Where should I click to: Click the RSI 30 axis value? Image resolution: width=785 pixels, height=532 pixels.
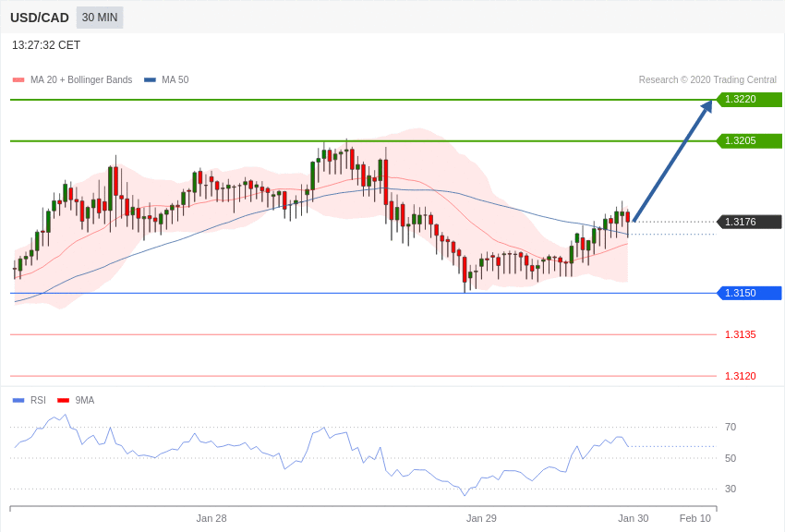pos(731,489)
